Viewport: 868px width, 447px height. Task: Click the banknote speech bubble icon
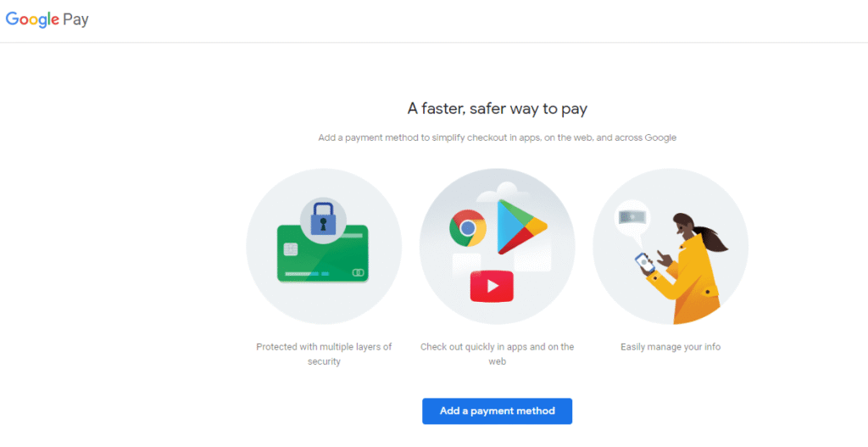[x=632, y=218]
